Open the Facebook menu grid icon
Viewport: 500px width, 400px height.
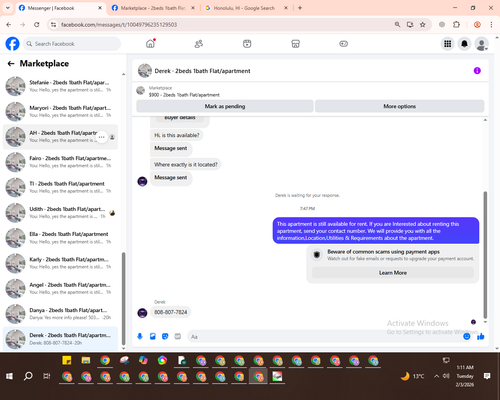448,44
